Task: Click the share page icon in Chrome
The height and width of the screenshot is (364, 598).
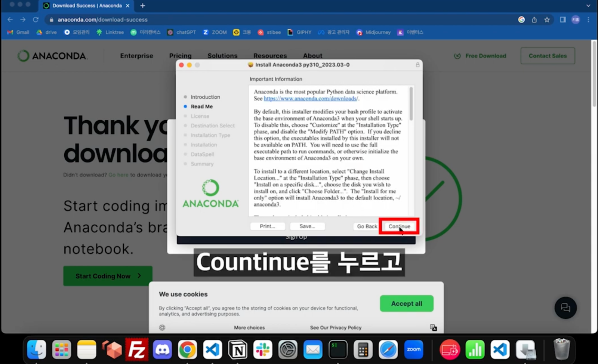Action: tap(534, 19)
